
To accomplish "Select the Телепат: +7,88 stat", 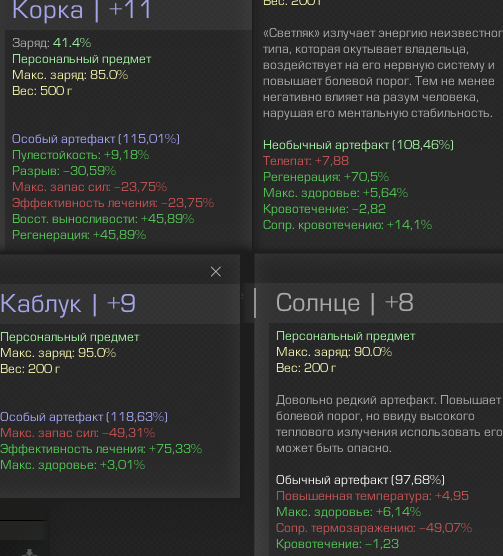I will tap(306, 161).
